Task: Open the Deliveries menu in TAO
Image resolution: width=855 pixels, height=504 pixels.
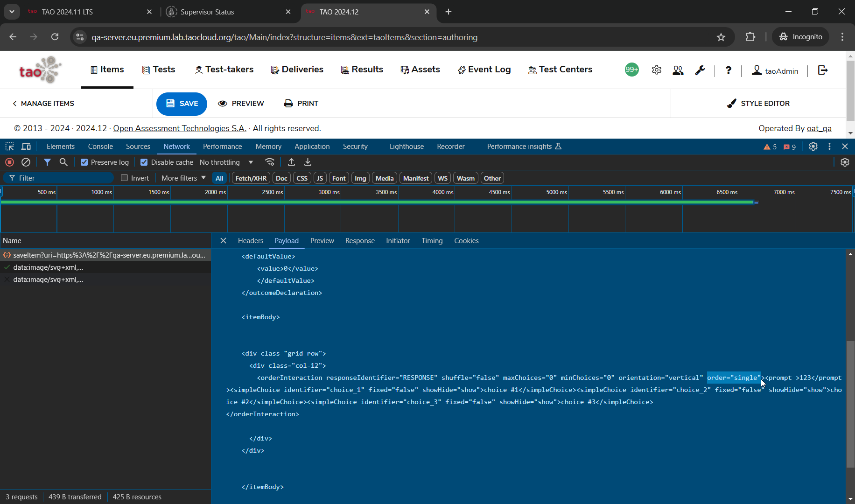Action: point(297,70)
